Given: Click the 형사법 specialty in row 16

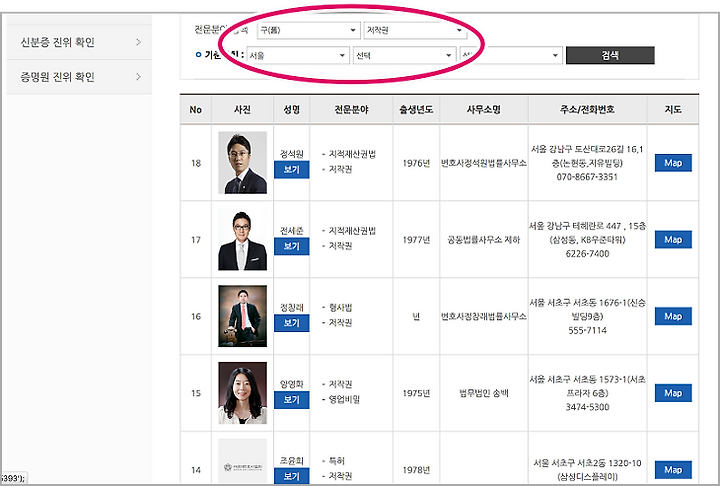Looking at the screenshot, I should [x=340, y=307].
